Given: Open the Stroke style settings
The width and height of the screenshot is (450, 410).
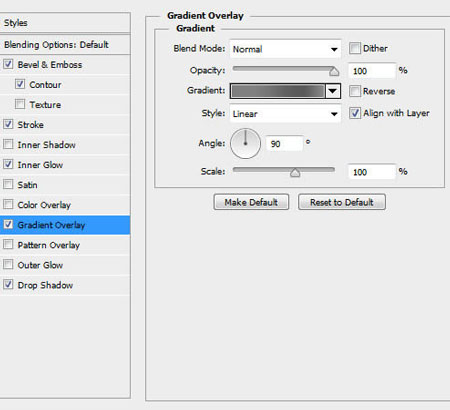Looking at the screenshot, I should [x=65, y=124].
